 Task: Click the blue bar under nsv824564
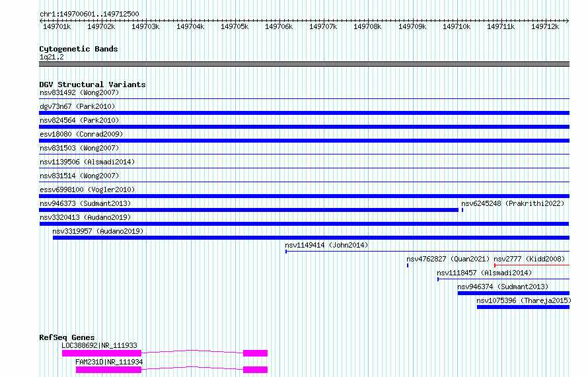304,127
